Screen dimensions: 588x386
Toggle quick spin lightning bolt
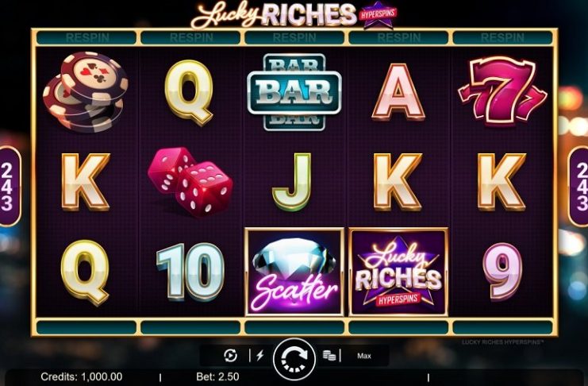(259, 355)
